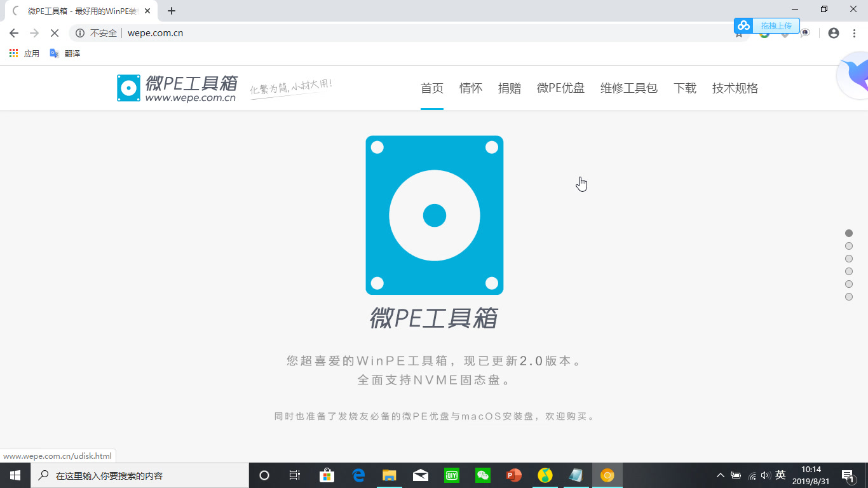Jump to the second slide dot indicator
The image size is (868, 488).
[x=849, y=246]
